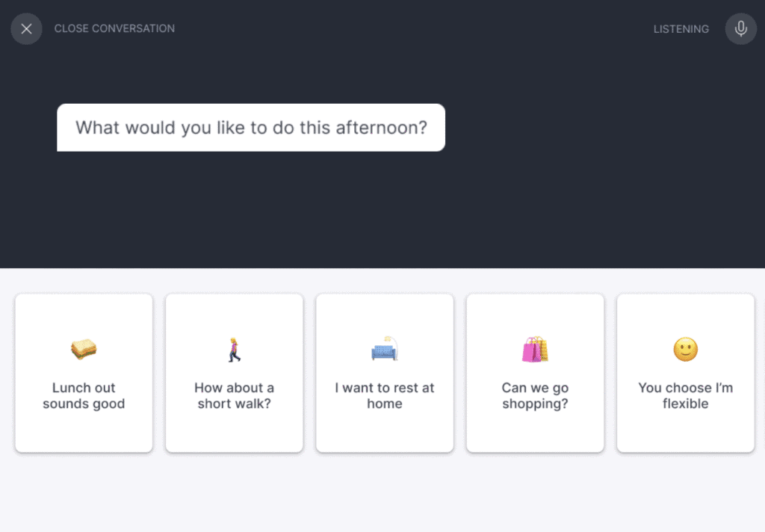The image size is (765, 532).
Task: Choose "Lunch out sounds good" reply text
Action: 84,396
